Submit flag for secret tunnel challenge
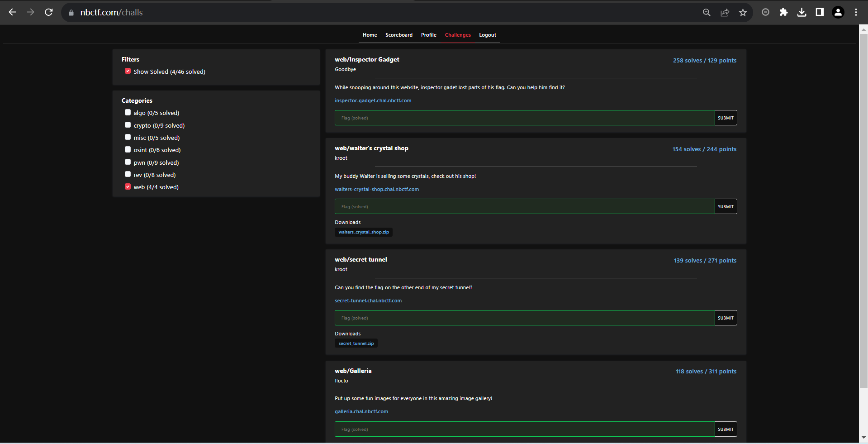868x444 pixels. (726, 318)
